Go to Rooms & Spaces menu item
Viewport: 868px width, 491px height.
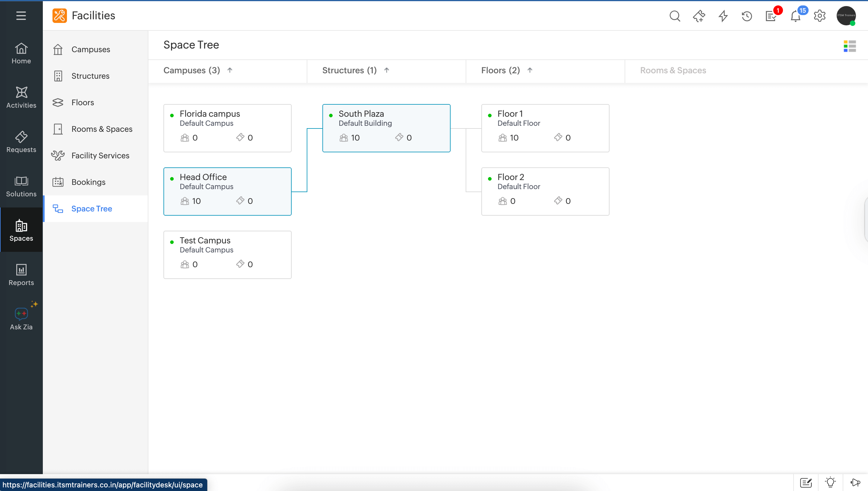(102, 129)
